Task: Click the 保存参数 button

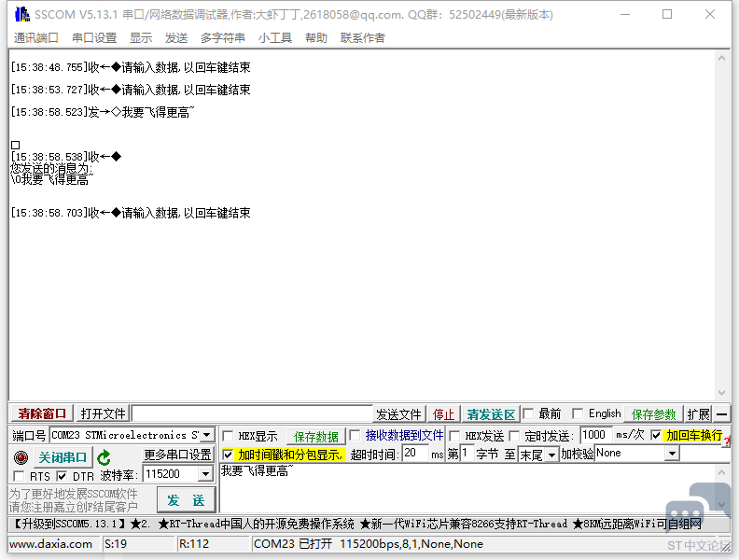Action: click(654, 414)
